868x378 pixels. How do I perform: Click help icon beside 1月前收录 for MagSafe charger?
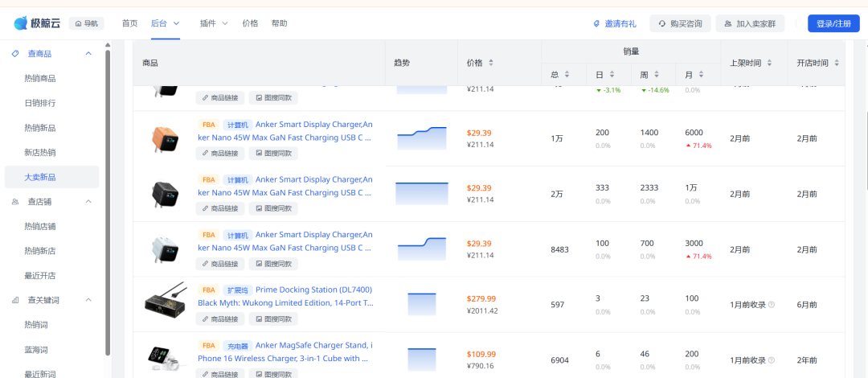click(x=772, y=360)
